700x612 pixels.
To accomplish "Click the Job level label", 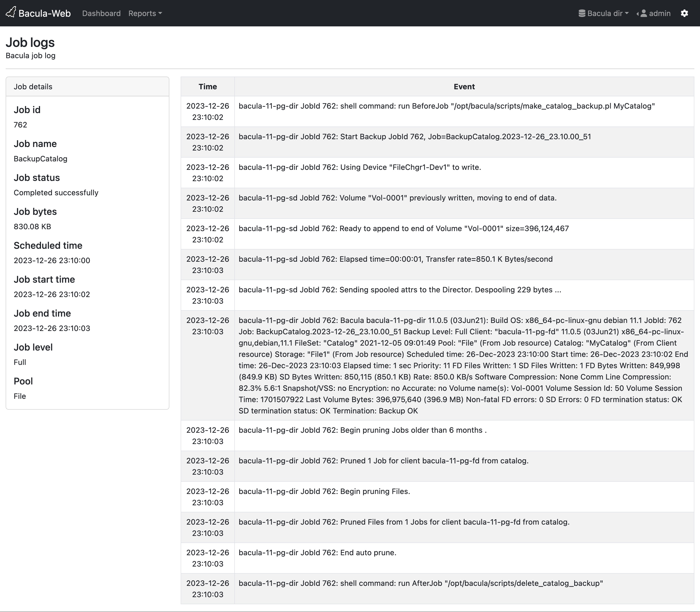I will [33, 347].
